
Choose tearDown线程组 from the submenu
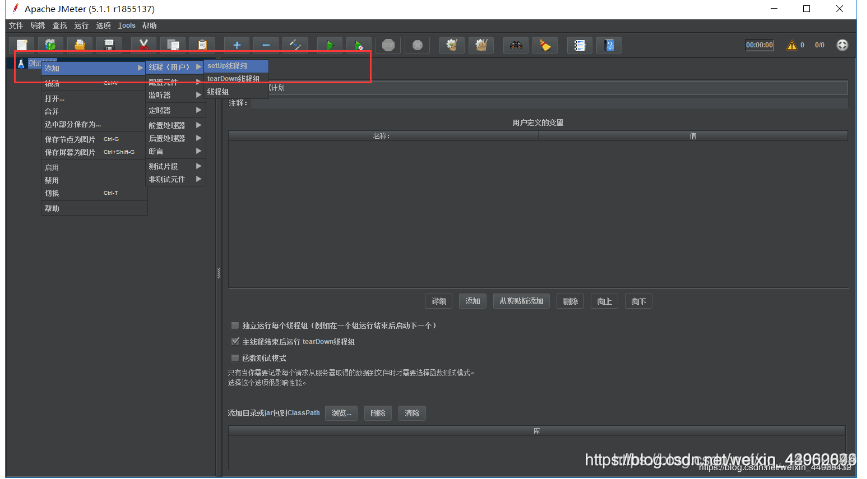click(x=236, y=79)
